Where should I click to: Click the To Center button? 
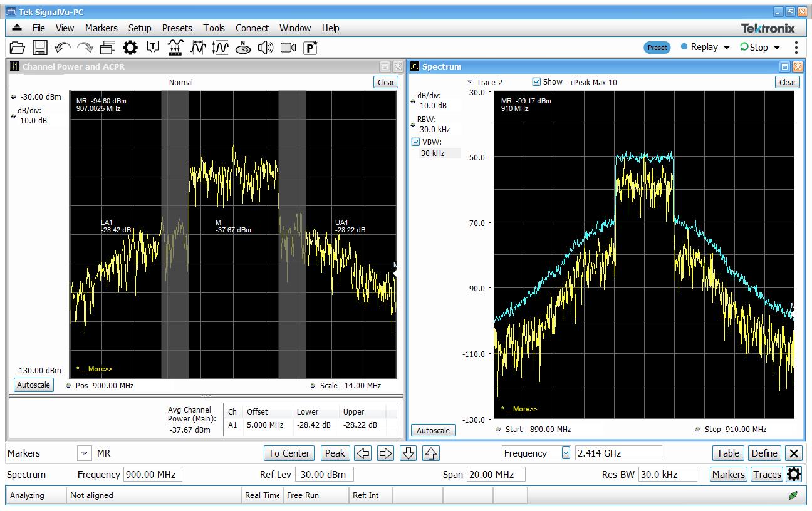click(x=289, y=453)
